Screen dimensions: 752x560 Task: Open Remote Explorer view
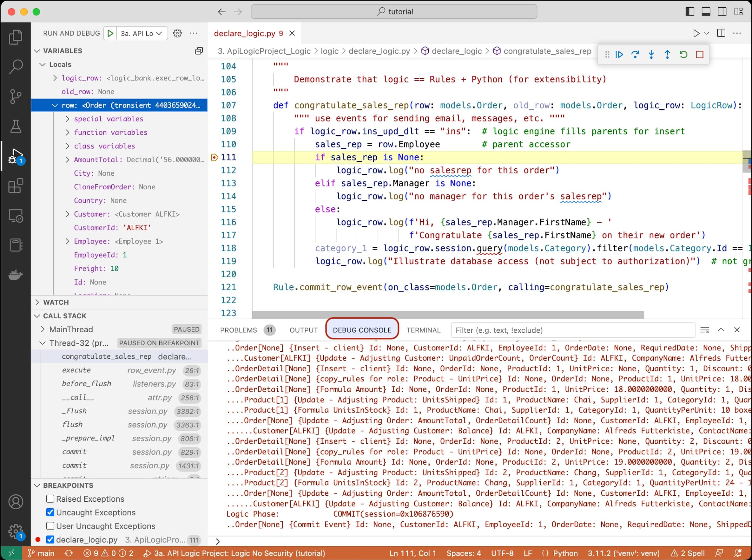click(16, 216)
